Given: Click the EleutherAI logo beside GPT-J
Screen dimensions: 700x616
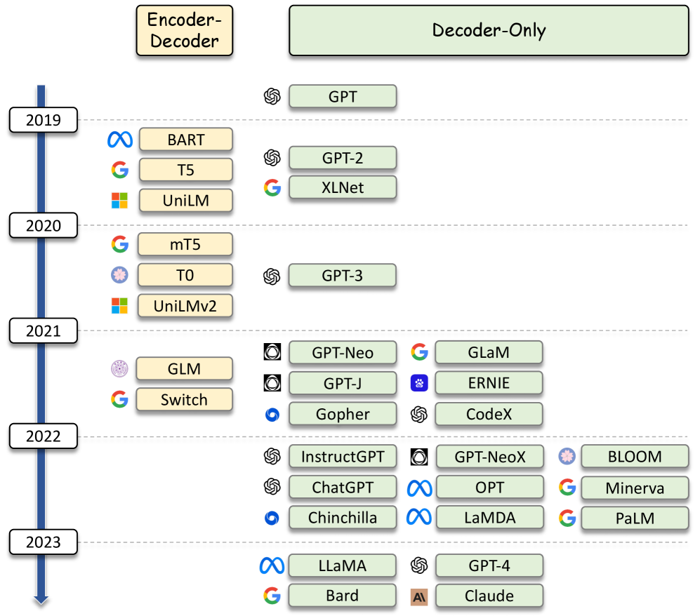Looking at the screenshot, I should click(x=272, y=382).
